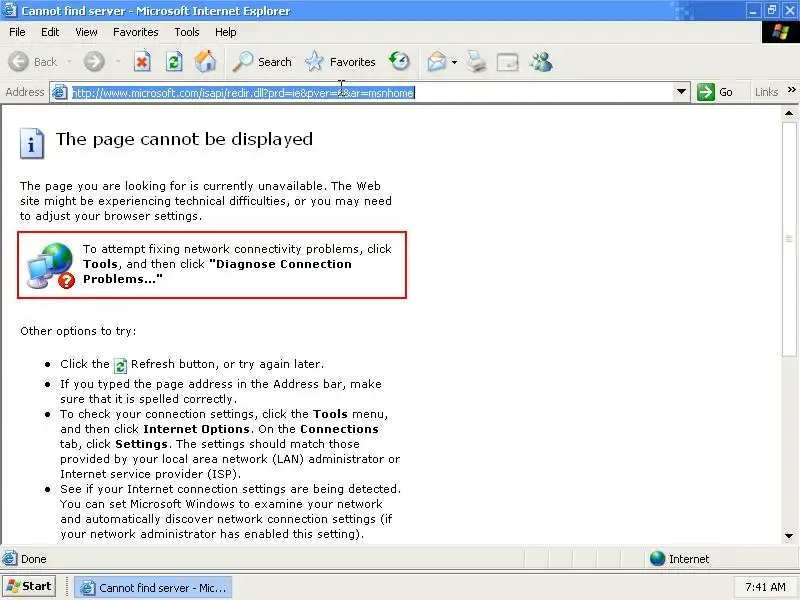Click the bold 'Diagnose Connection Problems...' text
Viewport: 800px width, 600px height.
pyautogui.click(x=217, y=271)
